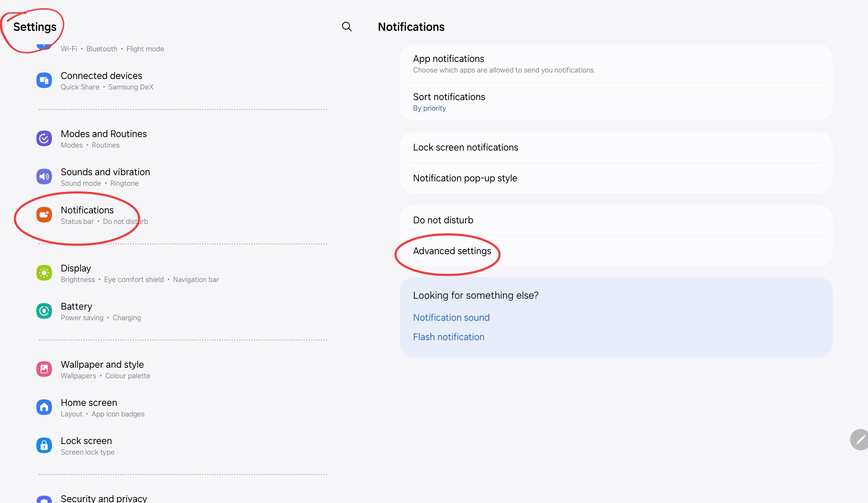Open Notification sound settings

coord(451,317)
